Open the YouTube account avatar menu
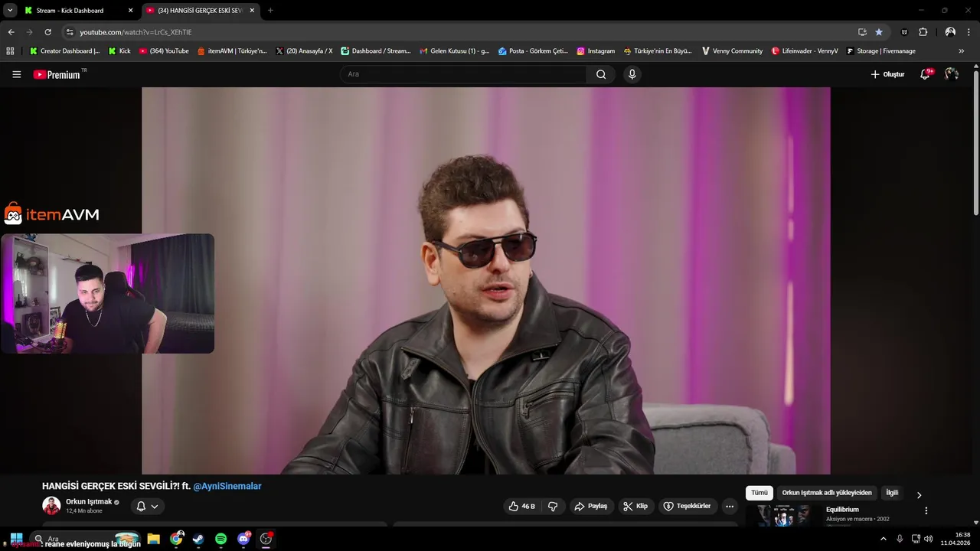Screen dimensions: 980x551 click(952, 74)
